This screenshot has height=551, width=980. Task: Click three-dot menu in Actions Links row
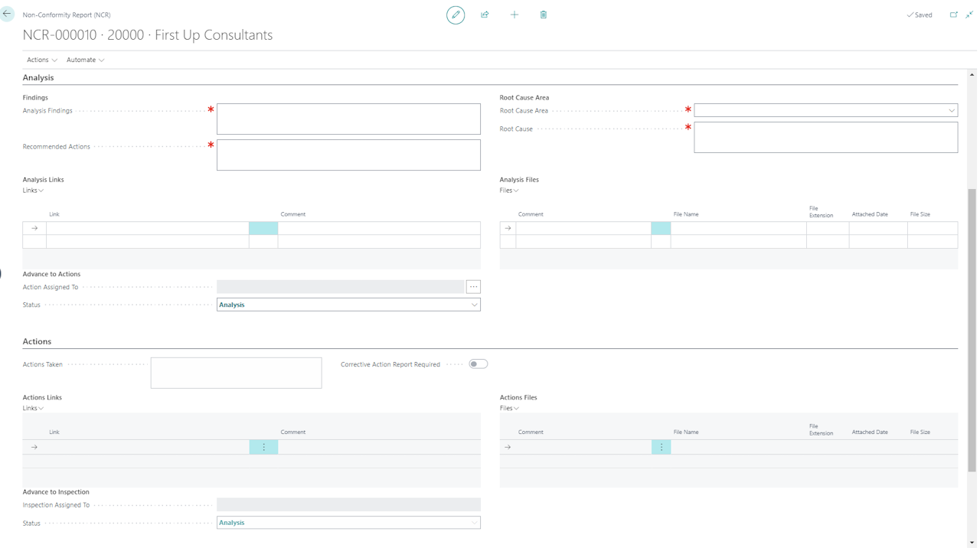point(264,447)
